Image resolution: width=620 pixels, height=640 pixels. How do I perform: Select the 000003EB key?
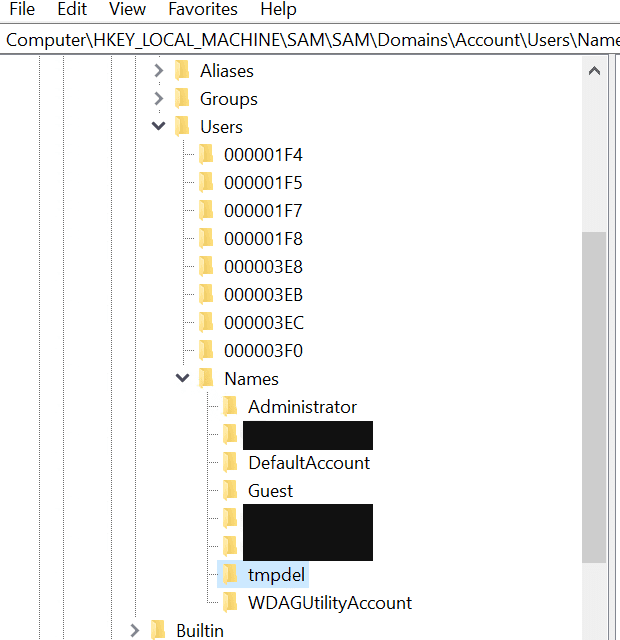point(263,295)
